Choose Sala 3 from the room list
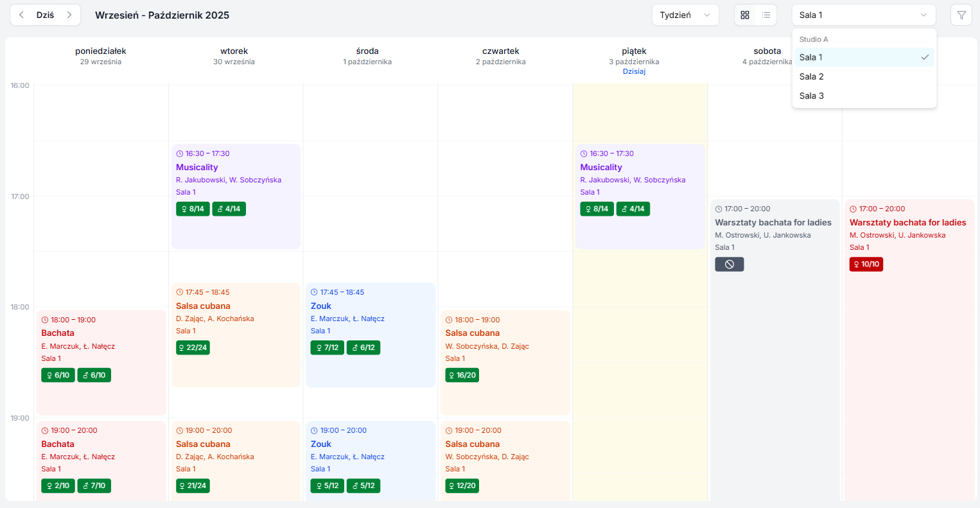 [x=812, y=96]
